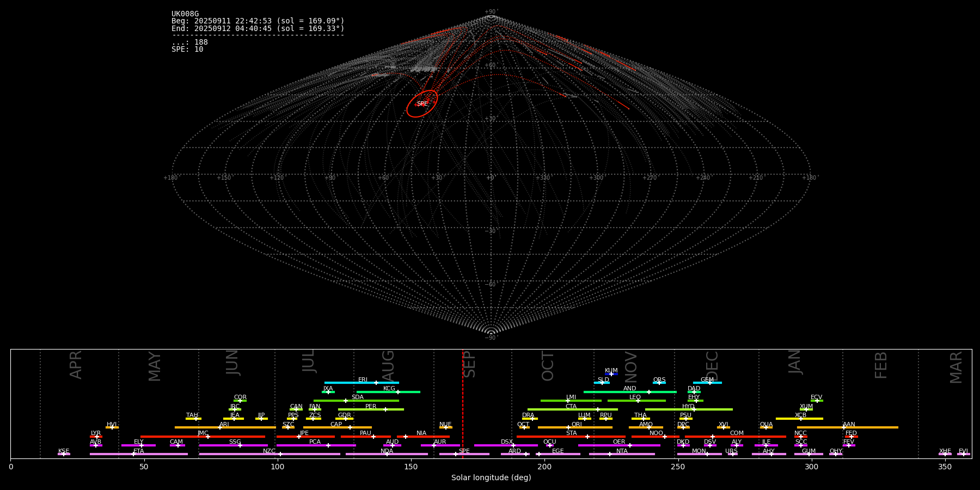Click the +240 longitude label

(703, 178)
